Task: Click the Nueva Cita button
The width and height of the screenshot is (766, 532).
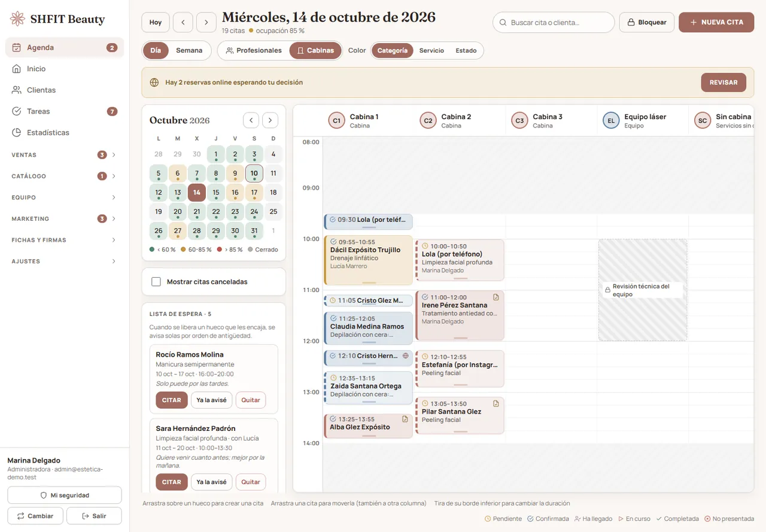Action: (x=716, y=22)
